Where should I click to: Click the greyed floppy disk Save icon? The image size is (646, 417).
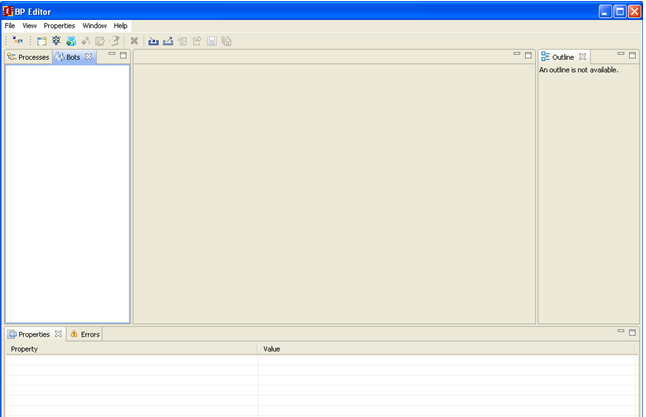point(212,41)
